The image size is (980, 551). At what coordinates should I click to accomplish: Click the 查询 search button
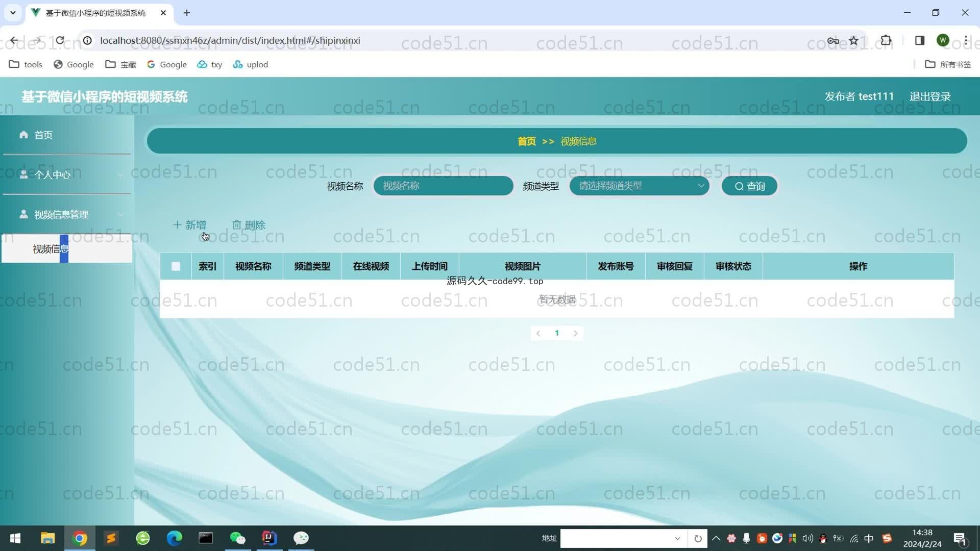[749, 186]
